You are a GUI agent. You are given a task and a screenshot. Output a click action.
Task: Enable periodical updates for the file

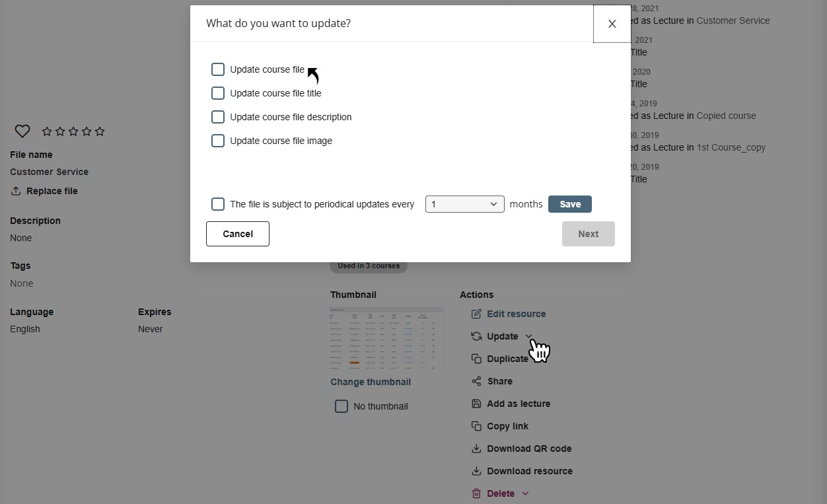point(218,204)
